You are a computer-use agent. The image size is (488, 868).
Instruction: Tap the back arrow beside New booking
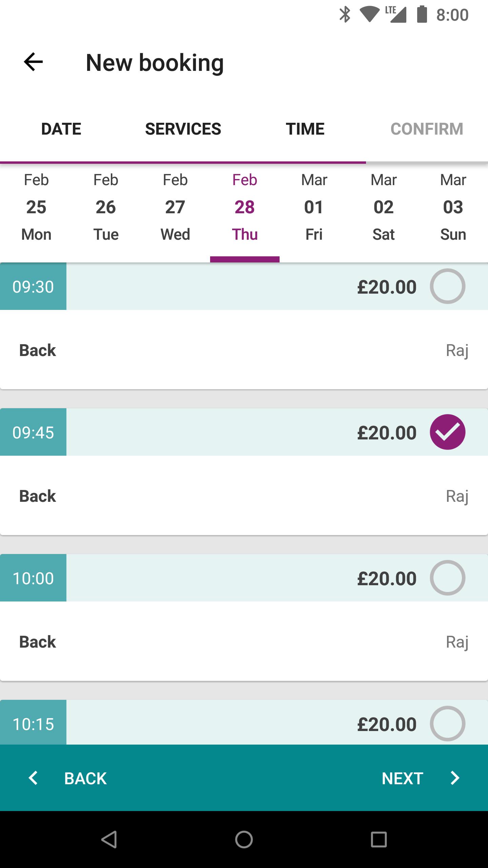pyautogui.click(x=33, y=62)
